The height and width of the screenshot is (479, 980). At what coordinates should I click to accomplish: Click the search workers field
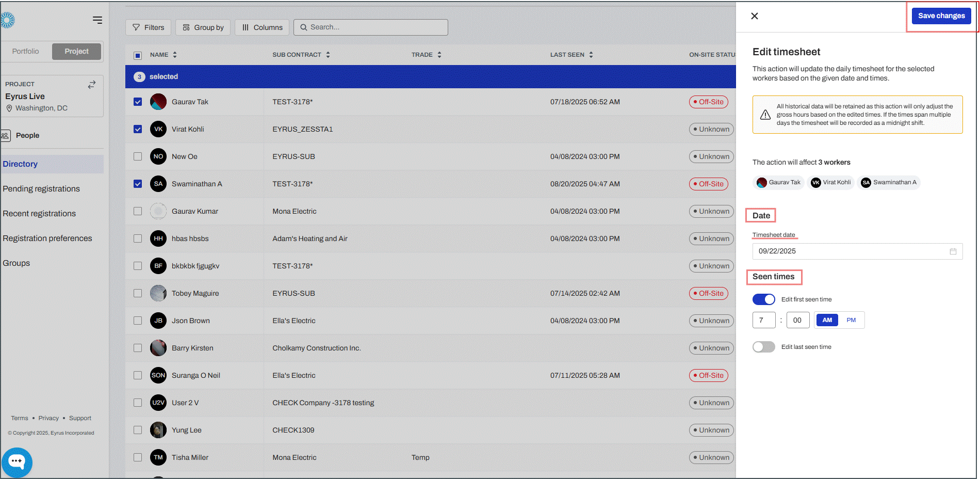(371, 27)
